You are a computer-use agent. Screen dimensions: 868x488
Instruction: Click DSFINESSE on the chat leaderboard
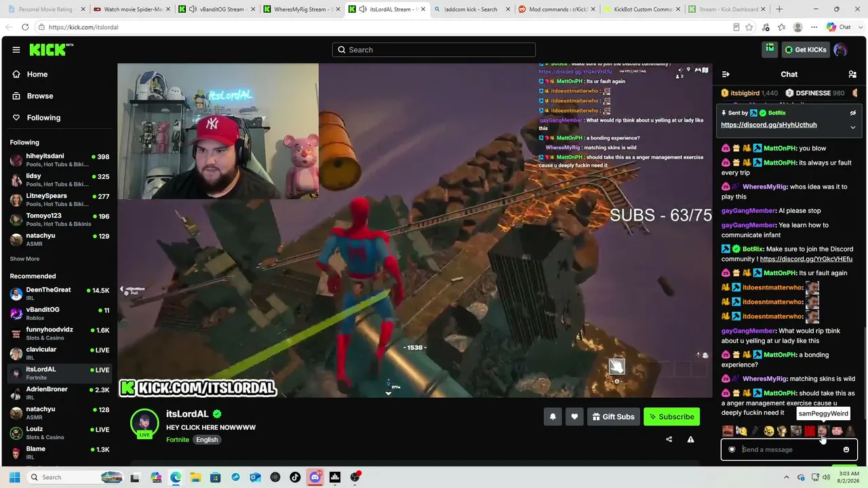[x=815, y=93]
